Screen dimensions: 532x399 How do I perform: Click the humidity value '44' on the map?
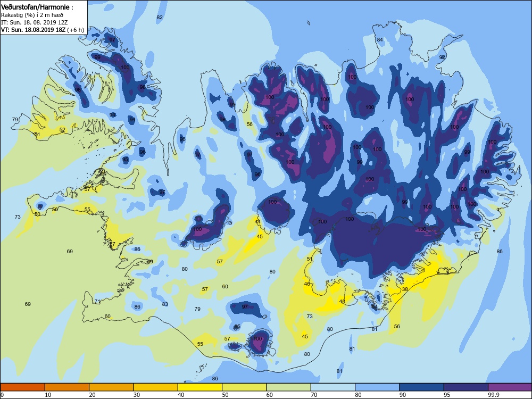[x=257, y=221]
